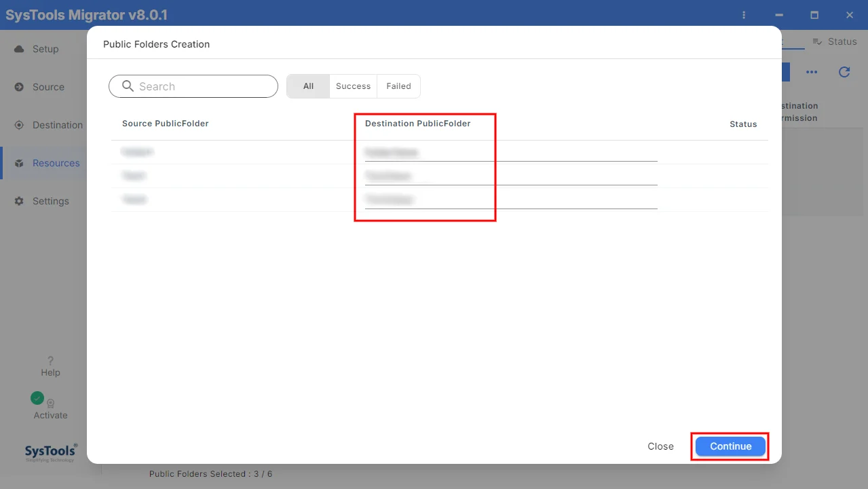Click the Close button in dialog
Screen dimensions: 868x489
(x=660, y=446)
